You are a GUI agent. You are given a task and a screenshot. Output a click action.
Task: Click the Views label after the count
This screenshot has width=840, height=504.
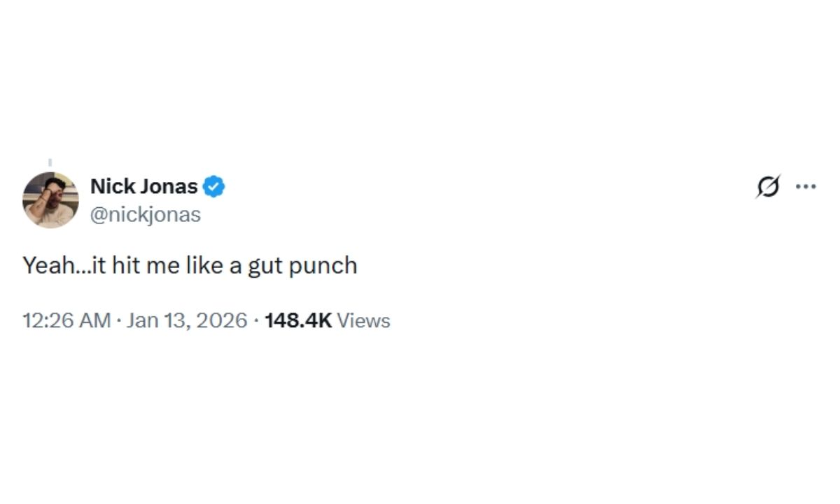(x=363, y=320)
